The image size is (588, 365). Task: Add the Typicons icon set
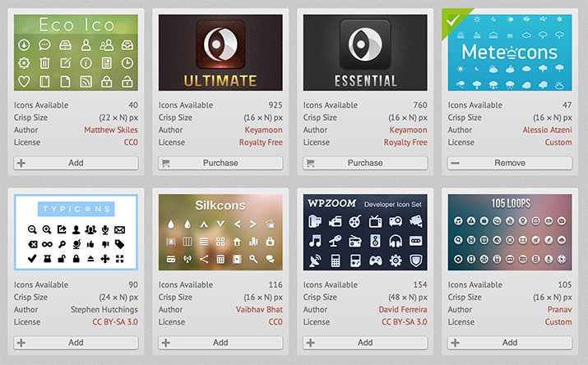click(x=76, y=343)
